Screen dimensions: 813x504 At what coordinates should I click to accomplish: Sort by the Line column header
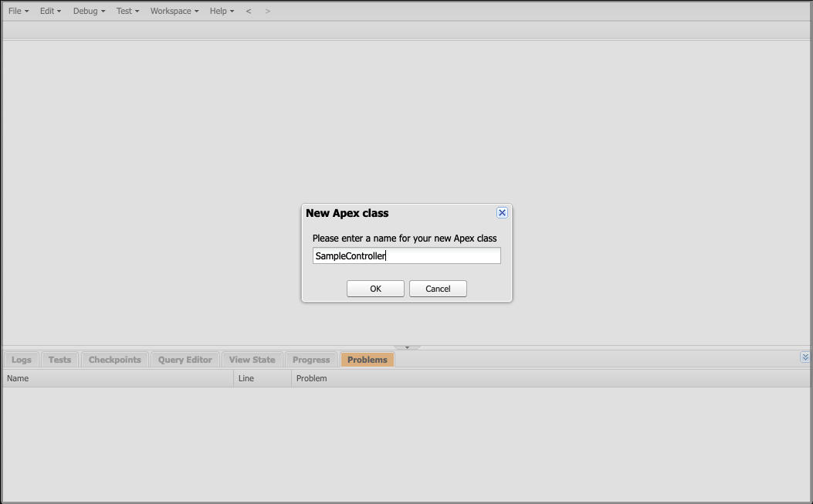(x=263, y=378)
